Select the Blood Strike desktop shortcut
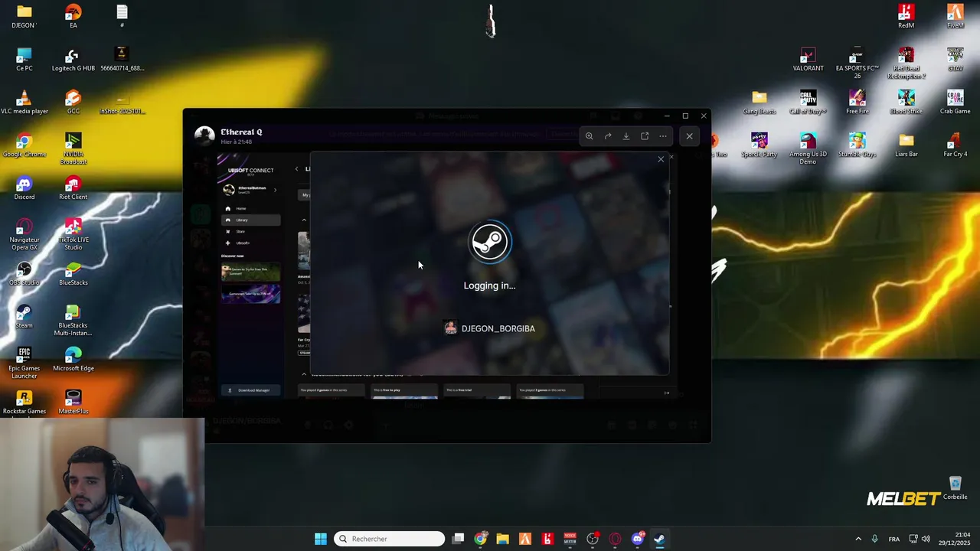This screenshot has width=980, height=551. pos(906,103)
